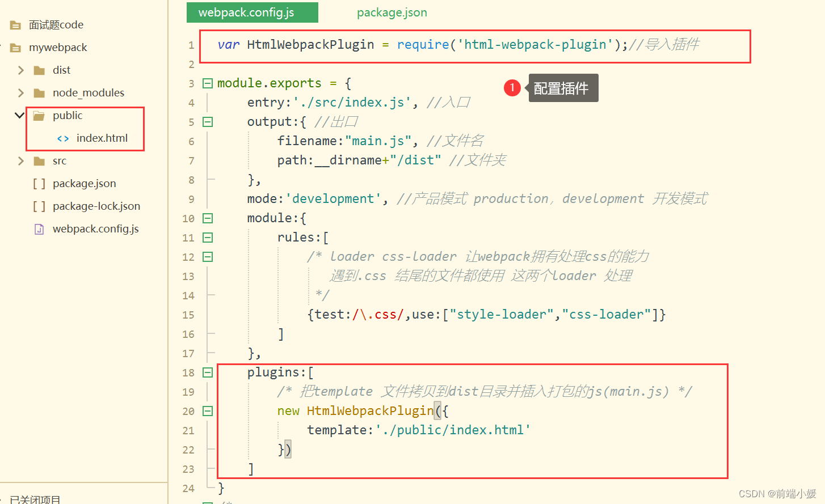825x504 pixels.
Task: Click the /\.css/ regex on line 15
Action: (x=378, y=315)
